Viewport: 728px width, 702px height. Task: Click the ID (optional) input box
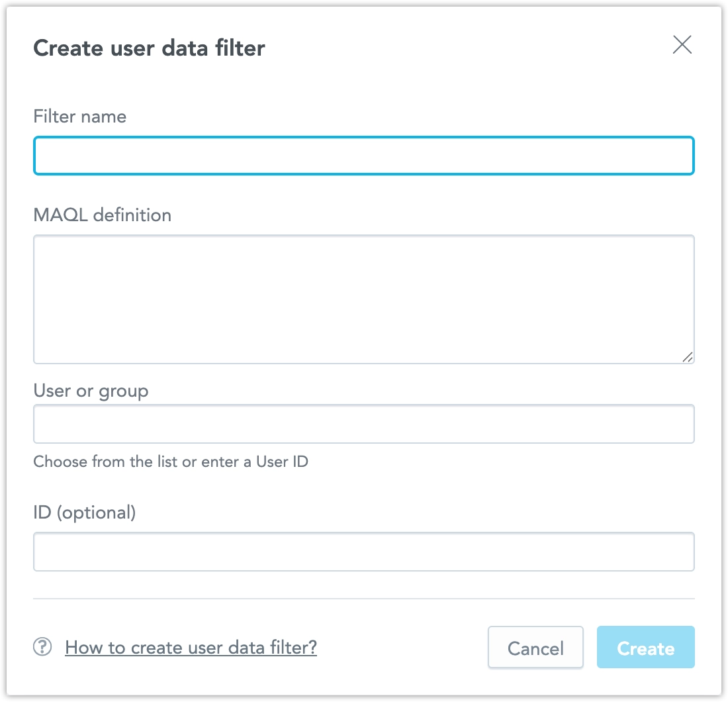(363, 552)
